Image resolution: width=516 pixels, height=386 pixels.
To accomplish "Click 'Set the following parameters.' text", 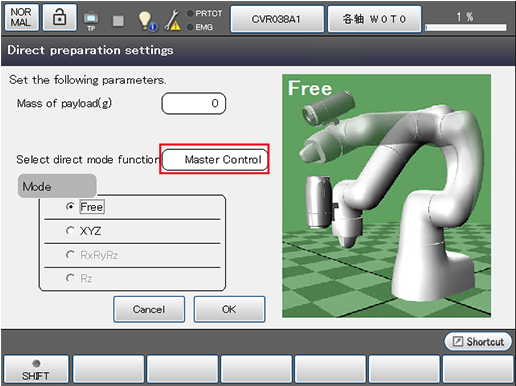I will tap(87, 80).
